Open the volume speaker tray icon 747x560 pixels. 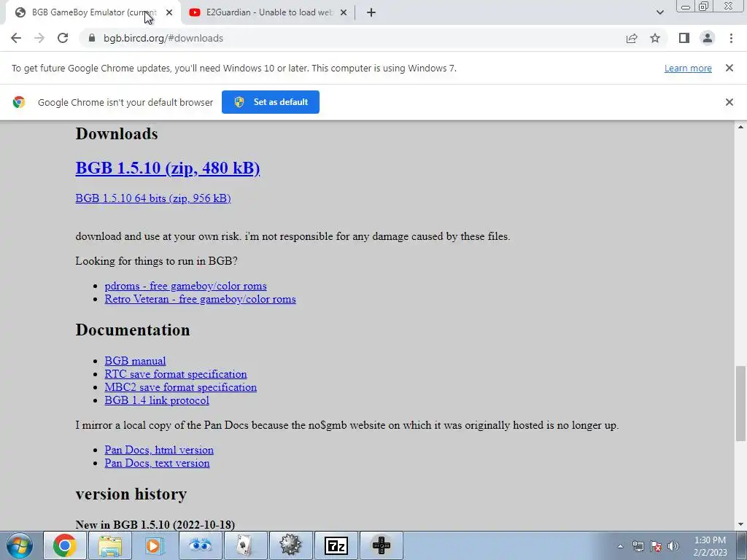tap(673, 546)
